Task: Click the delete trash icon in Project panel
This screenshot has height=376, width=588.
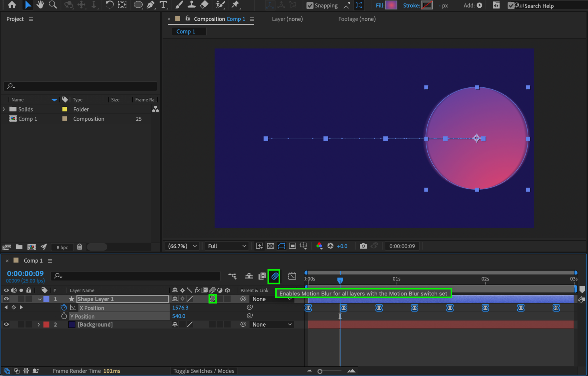Action: 79,247
